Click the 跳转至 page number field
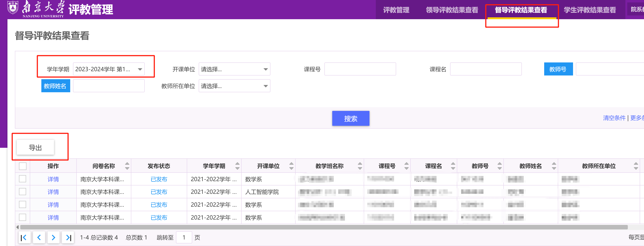This screenshot has height=246, width=644. (x=184, y=237)
